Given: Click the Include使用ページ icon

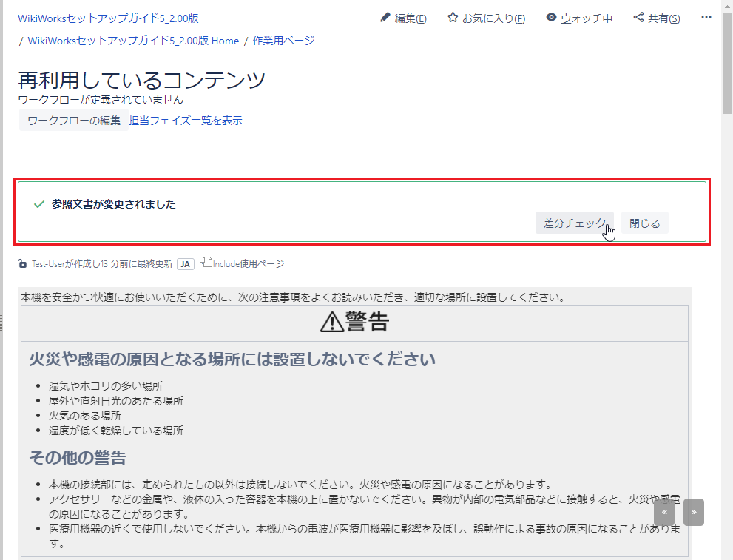Looking at the screenshot, I should [206, 262].
